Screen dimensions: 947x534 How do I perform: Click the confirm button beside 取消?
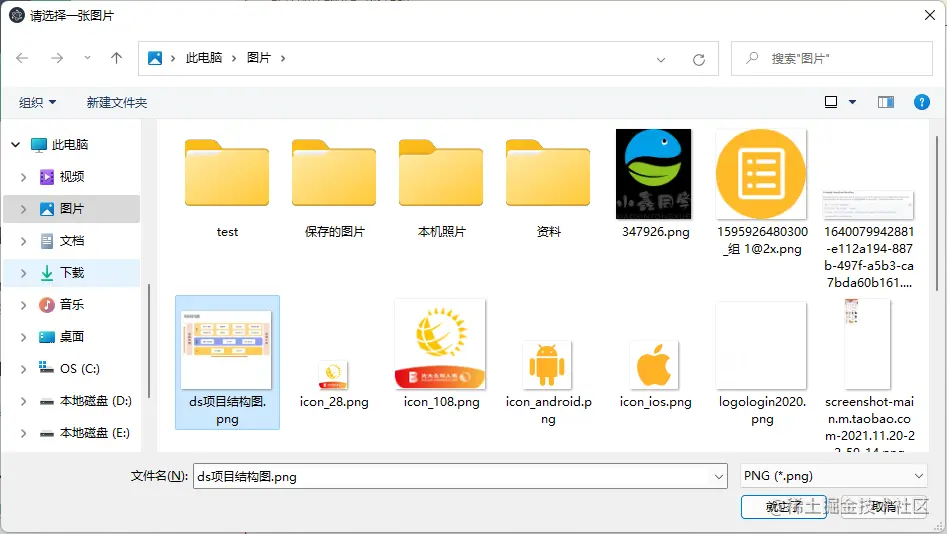click(783, 507)
